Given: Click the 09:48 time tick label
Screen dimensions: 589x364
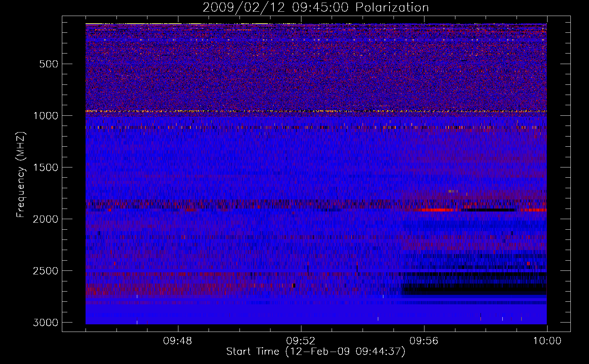Looking at the screenshot, I should [178, 341].
